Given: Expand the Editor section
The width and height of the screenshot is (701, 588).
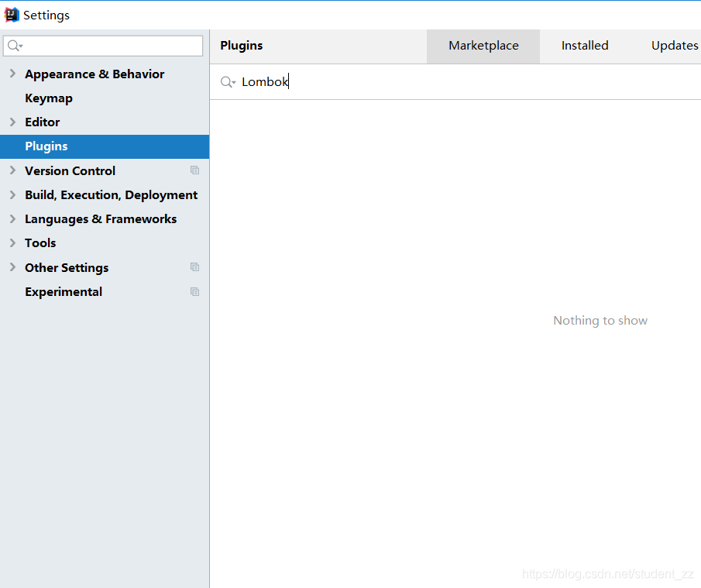Looking at the screenshot, I should 12,122.
